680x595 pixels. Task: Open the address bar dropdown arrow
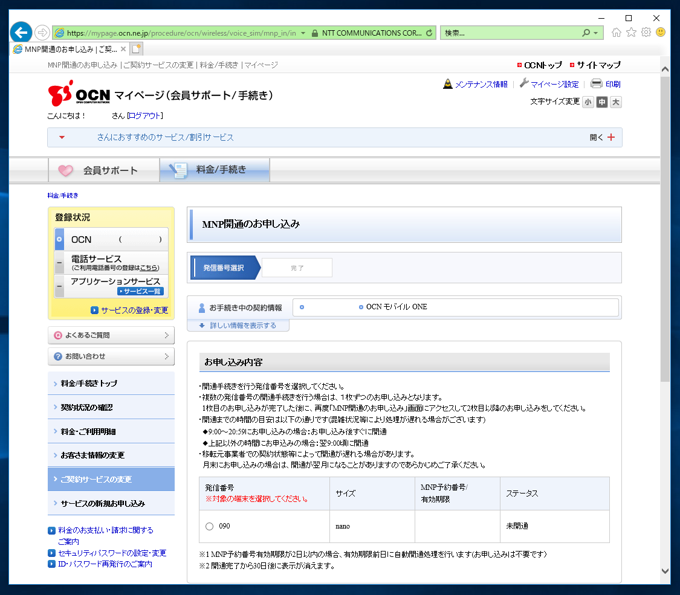point(303,33)
